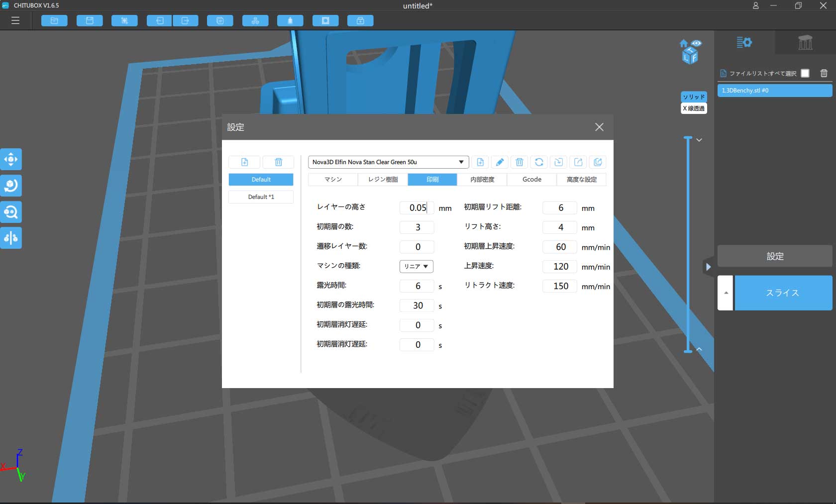Image resolution: width=836 pixels, height=504 pixels.
Task: Open the Nova3D Elfin profile dropdown
Action: point(388,162)
